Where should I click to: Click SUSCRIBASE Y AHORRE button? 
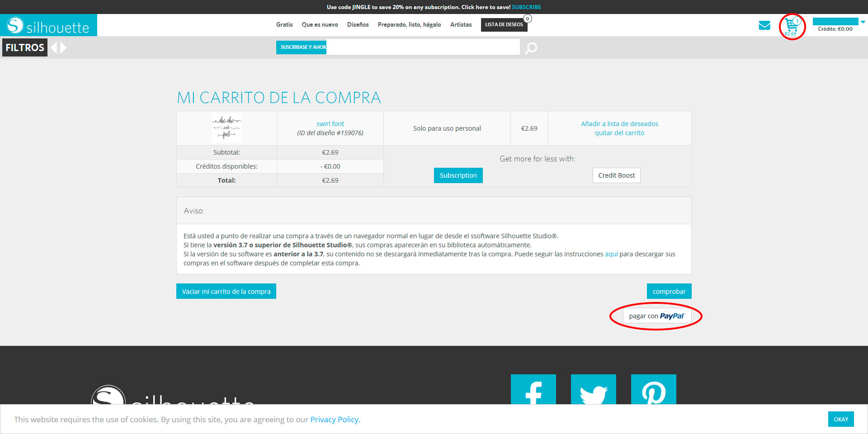pyautogui.click(x=302, y=47)
